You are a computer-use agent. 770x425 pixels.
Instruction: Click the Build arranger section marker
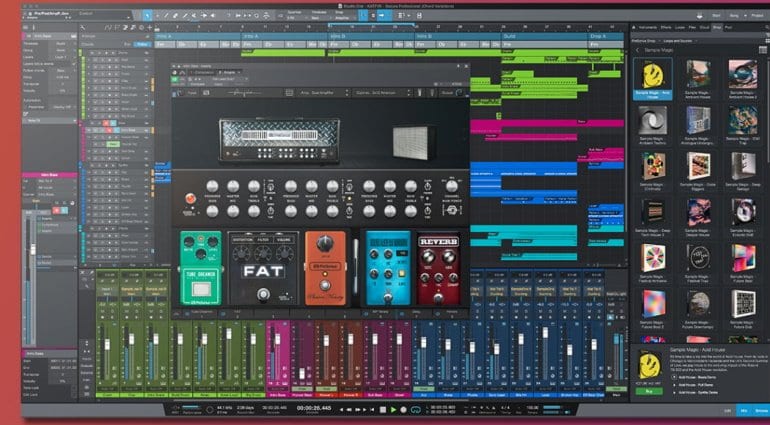pyautogui.click(x=545, y=36)
